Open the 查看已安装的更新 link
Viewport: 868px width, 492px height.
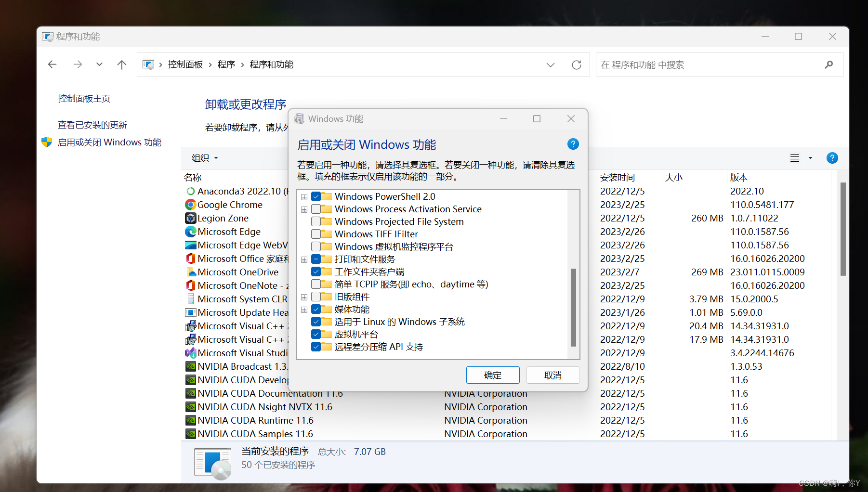[93, 125]
